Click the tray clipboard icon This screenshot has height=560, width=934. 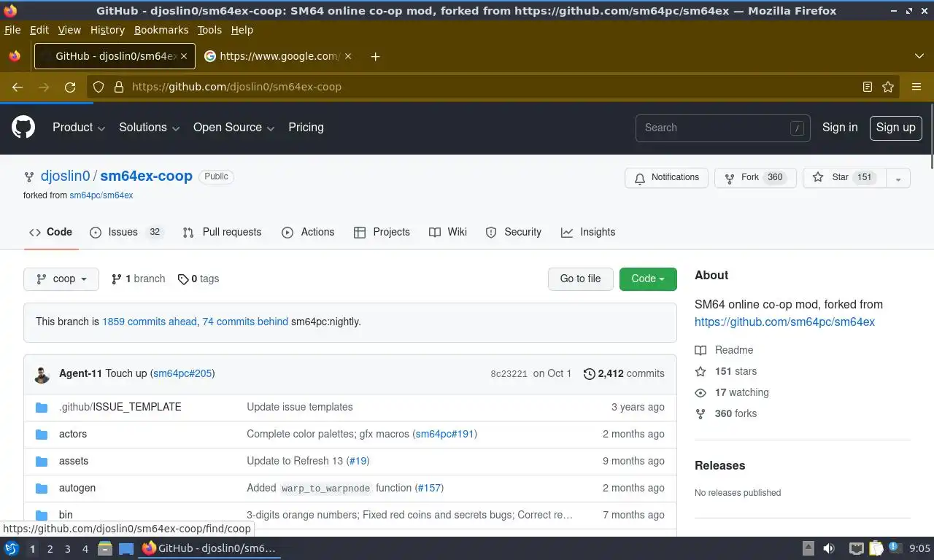click(x=876, y=548)
